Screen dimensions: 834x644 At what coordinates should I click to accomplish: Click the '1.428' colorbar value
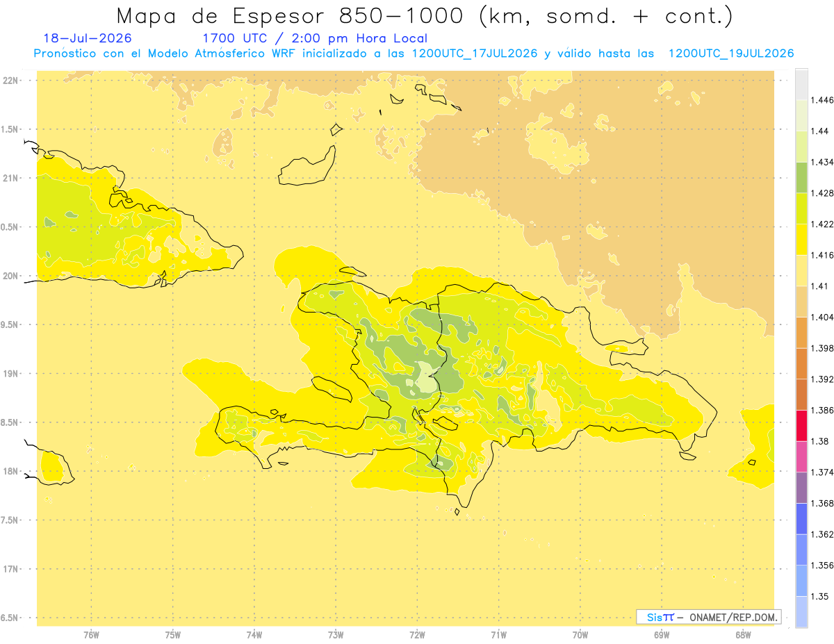823,193
